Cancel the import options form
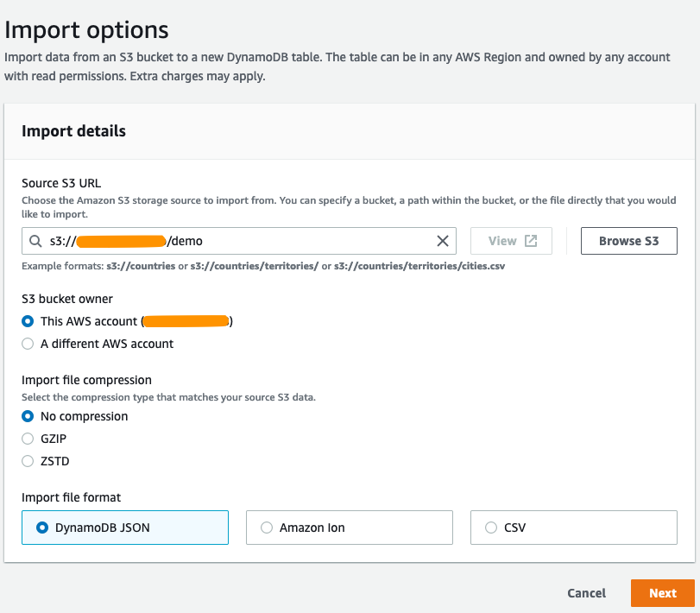700x613 pixels. point(586,593)
